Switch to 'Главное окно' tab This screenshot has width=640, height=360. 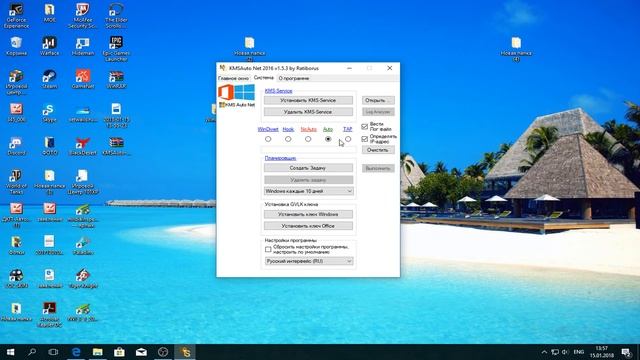233,78
